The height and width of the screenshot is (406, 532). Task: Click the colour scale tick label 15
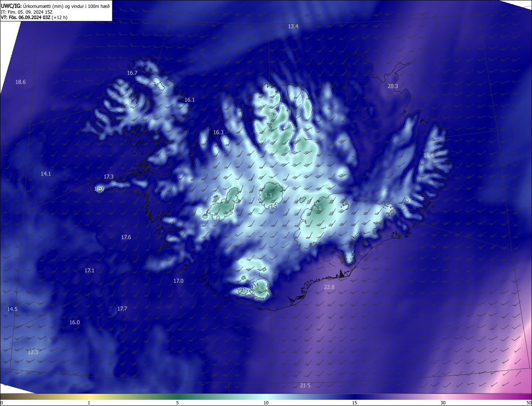(x=355, y=403)
